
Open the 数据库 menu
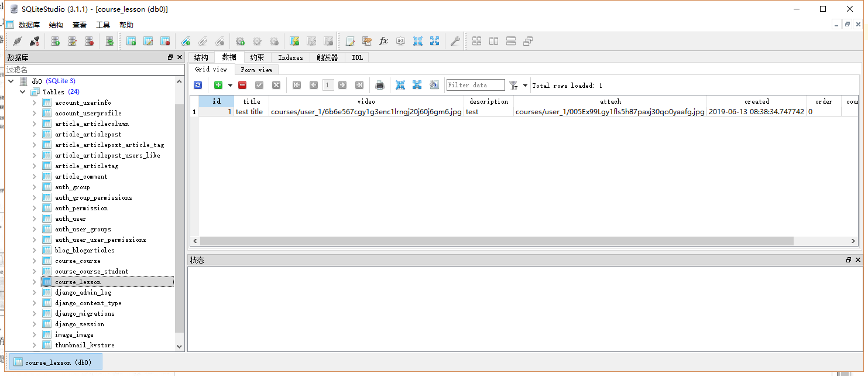tap(29, 25)
